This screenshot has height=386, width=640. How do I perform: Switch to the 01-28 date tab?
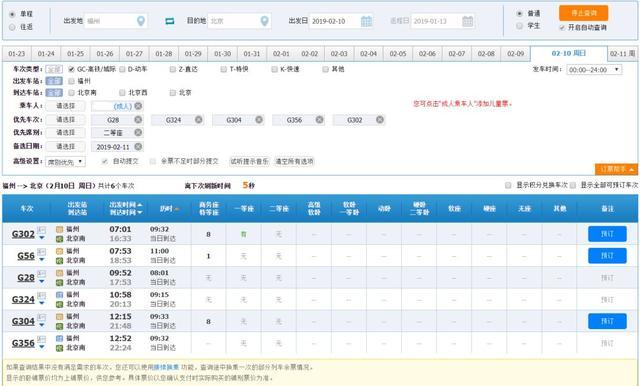tap(164, 53)
